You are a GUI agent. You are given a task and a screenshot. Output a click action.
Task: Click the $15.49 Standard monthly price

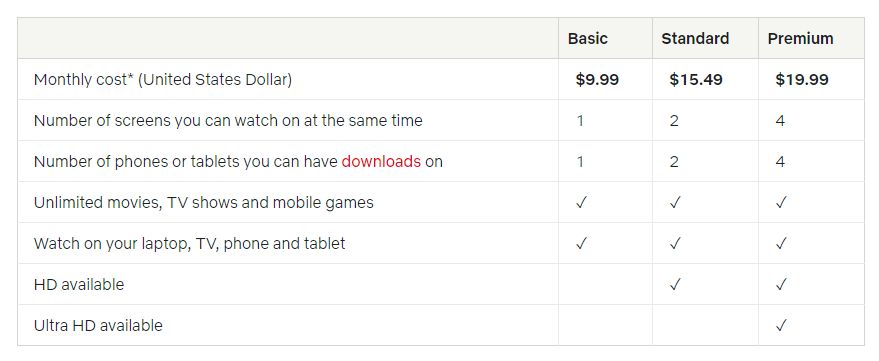tap(696, 80)
